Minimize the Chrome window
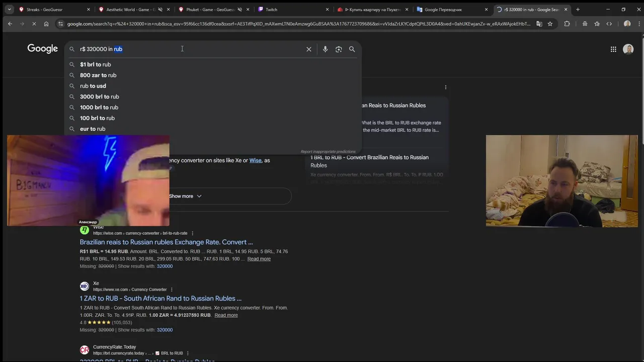Screen dimensions: 644x362 pyautogui.click(x=608, y=9)
